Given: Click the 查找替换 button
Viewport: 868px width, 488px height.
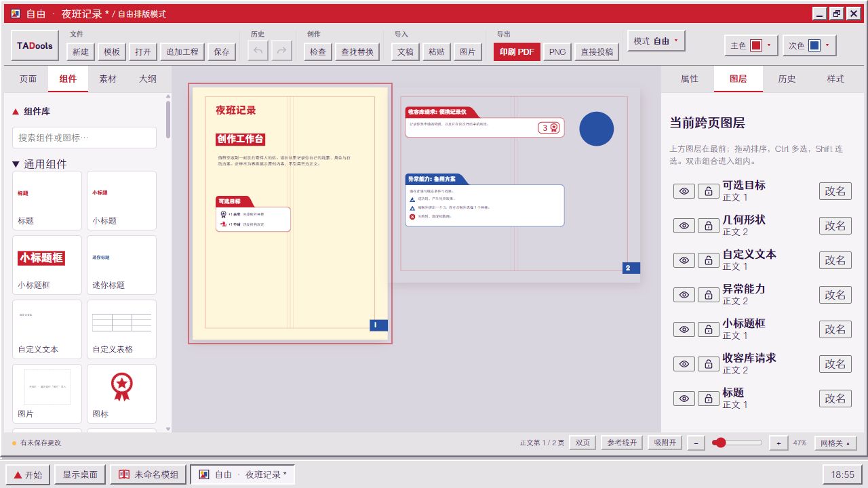Looking at the screenshot, I should click(x=357, y=52).
